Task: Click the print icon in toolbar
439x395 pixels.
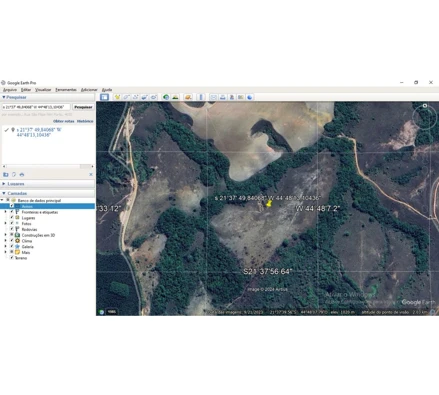Action: coord(223,97)
